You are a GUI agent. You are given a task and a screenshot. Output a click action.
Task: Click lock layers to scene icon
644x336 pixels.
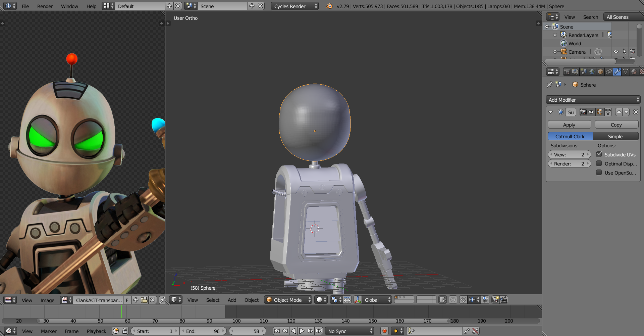point(442,300)
